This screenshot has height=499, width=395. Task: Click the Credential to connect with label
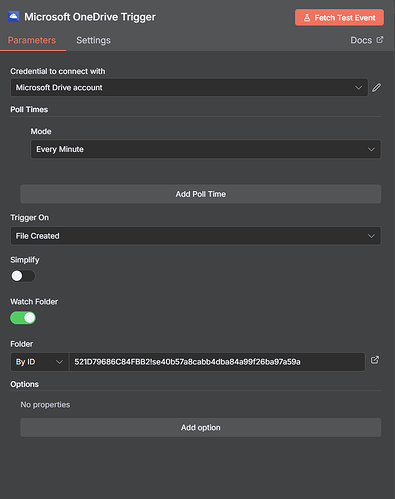click(x=58, y=71)
